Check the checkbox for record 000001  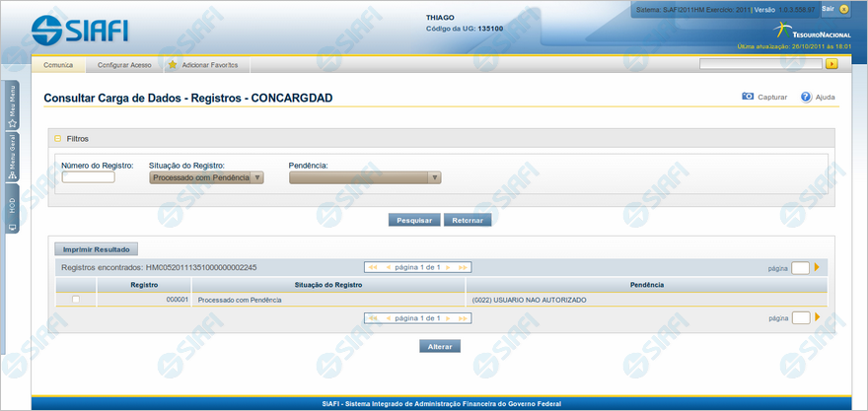[x=76, y=299]
